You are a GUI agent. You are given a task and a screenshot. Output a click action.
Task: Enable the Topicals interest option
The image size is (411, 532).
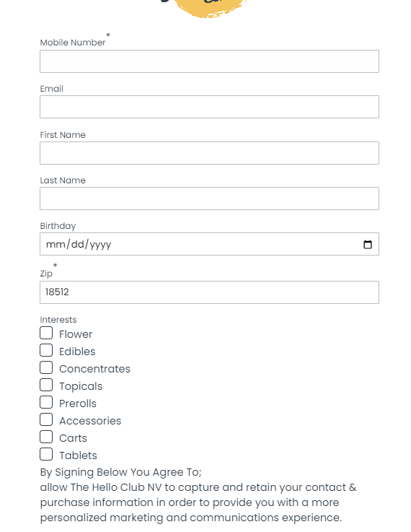pos(46,385)
